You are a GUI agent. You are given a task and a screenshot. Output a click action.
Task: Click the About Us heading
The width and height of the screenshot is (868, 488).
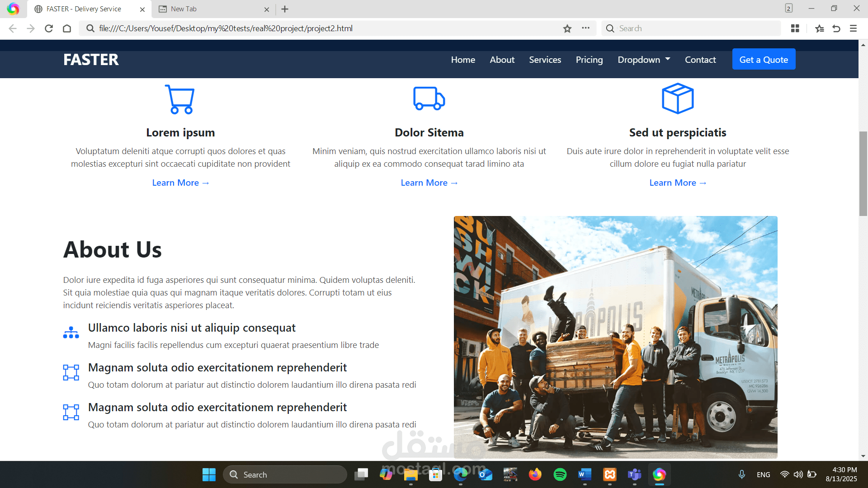coord(112,249)
